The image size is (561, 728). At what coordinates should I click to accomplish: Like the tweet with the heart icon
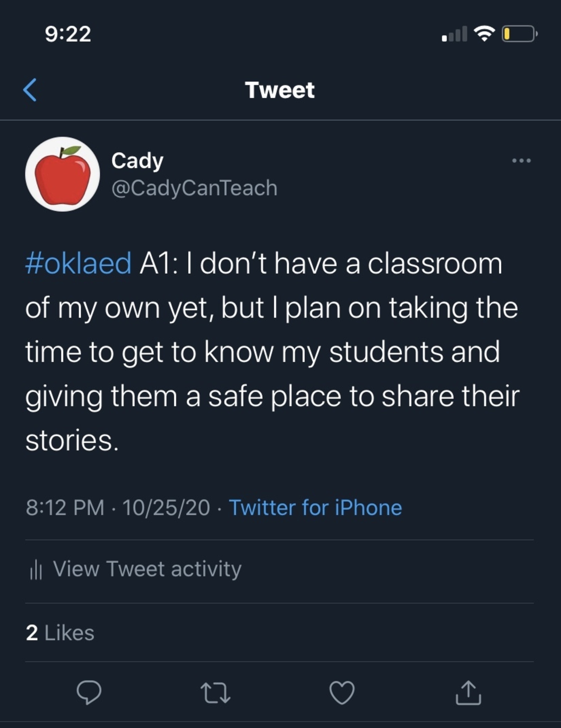[342, 692]
